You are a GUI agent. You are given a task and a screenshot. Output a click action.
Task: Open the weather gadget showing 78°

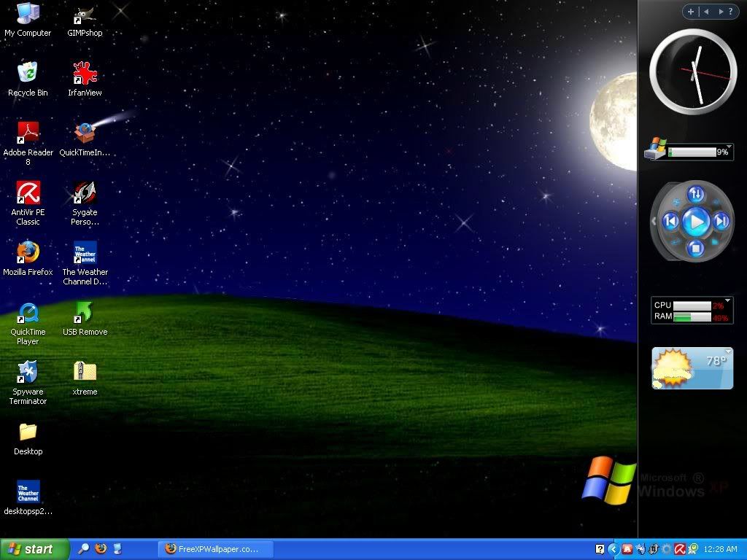pos(692,368)
